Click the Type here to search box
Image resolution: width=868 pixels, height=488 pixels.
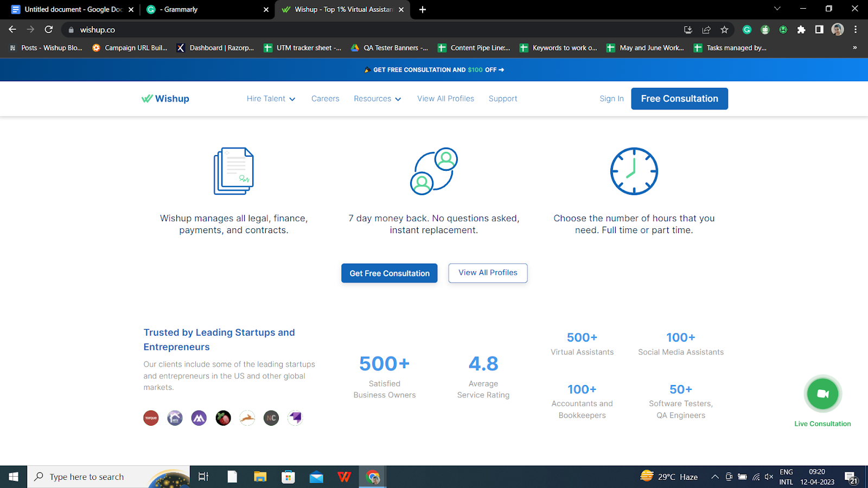pos(108,477)
